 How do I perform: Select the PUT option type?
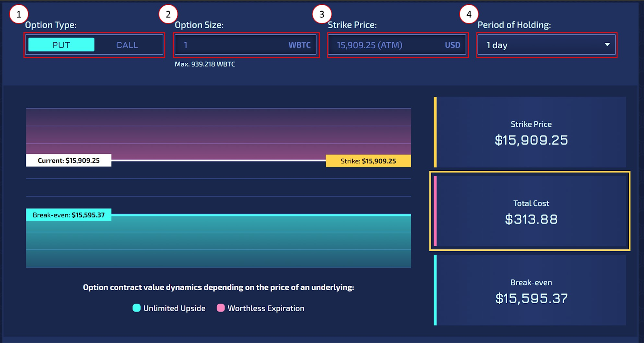click(61, 45)
